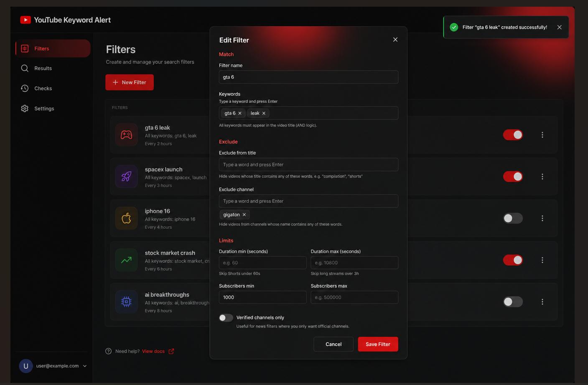Click the external link icon by View docs
Screen dimensions: 588x385
pos(171,351)
